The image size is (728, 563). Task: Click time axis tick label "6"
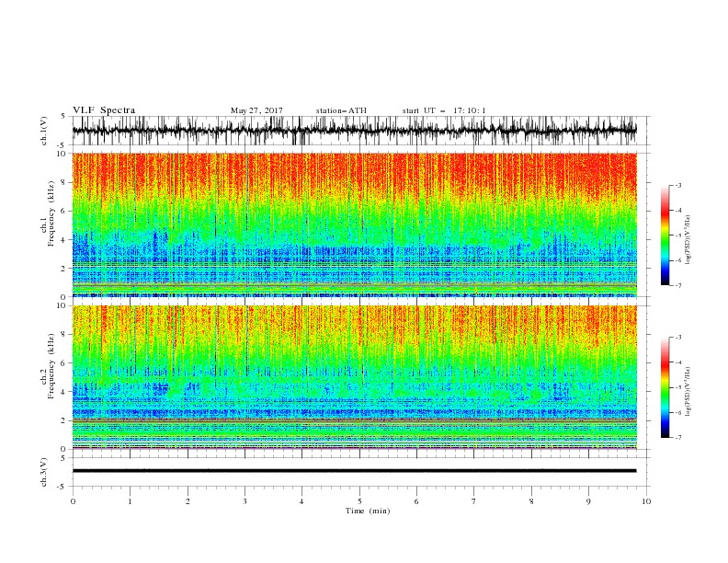(x=416, y=501)
